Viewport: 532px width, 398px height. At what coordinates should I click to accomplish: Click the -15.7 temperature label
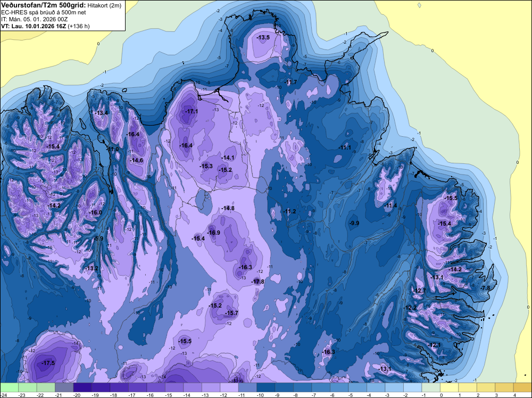pos(232,313)
